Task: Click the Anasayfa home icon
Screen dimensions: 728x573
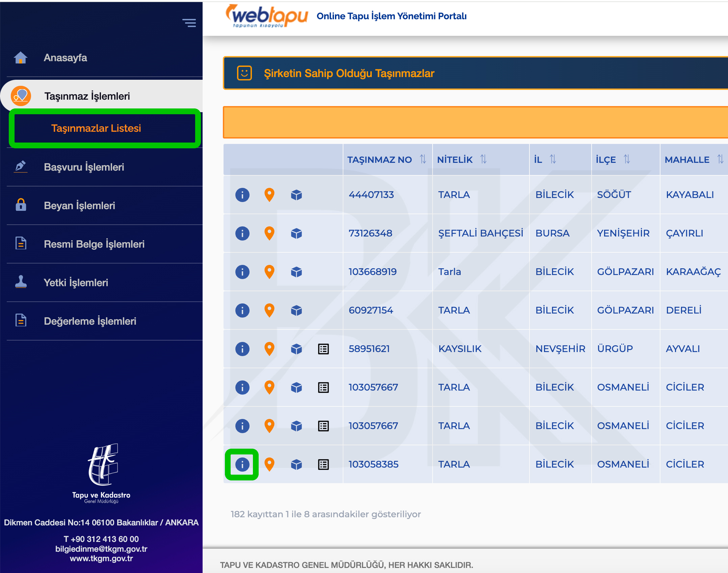Action: [21, 57]
